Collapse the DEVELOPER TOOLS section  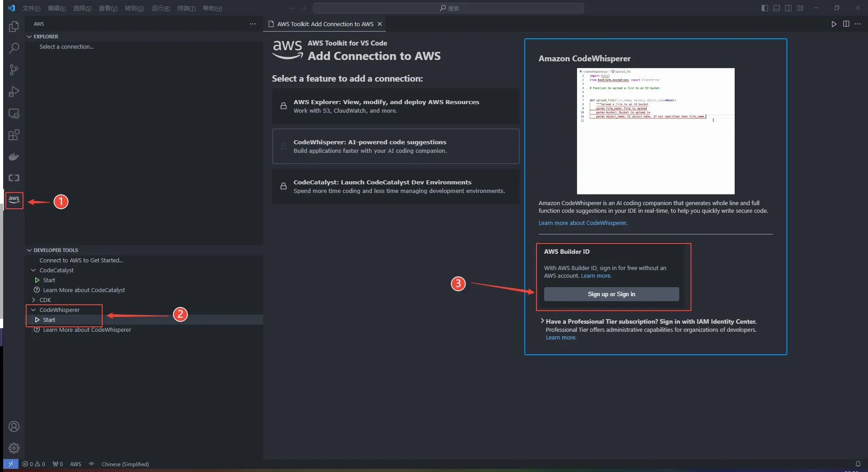click(x=29, y=250)
